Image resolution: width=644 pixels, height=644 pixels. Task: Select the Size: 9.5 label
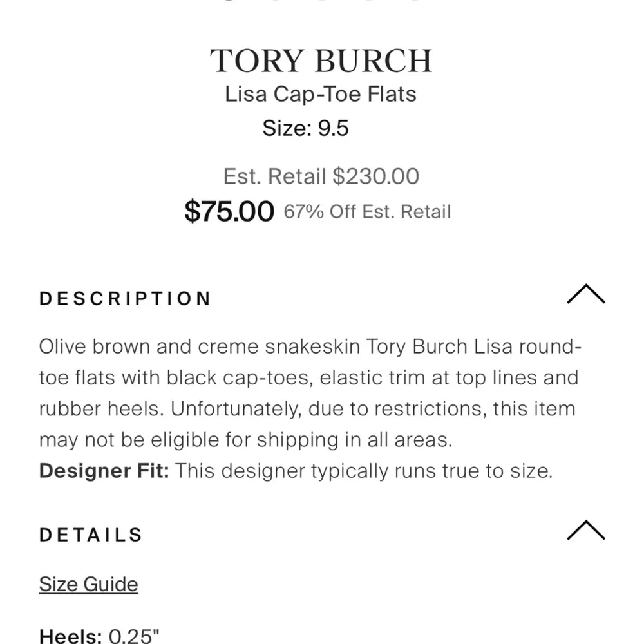pos(305,128)
